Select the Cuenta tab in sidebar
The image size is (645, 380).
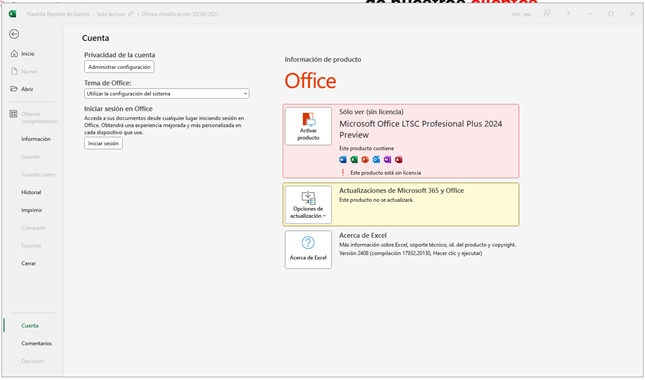[30, 326]
